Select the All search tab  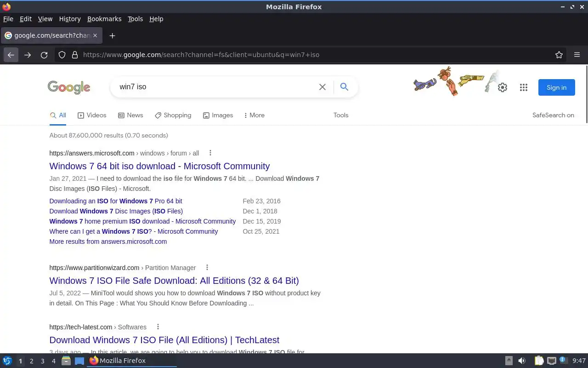[x=58, y=115]
